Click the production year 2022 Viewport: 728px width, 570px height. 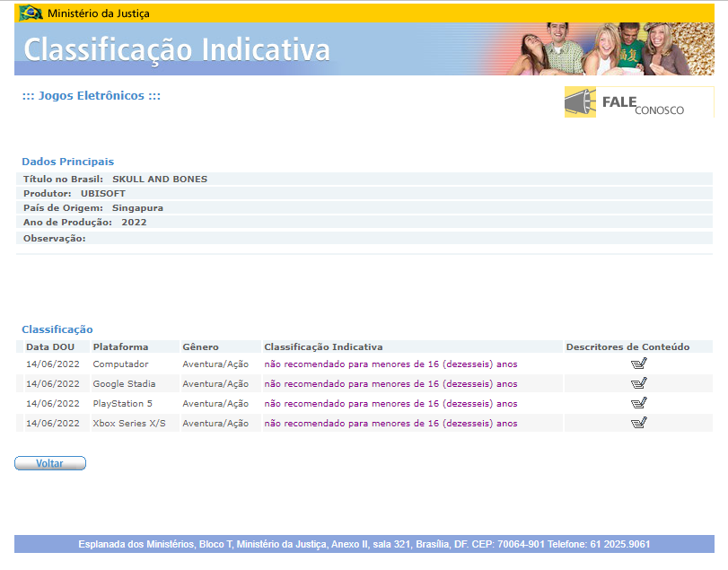click(x=134, y=223)
